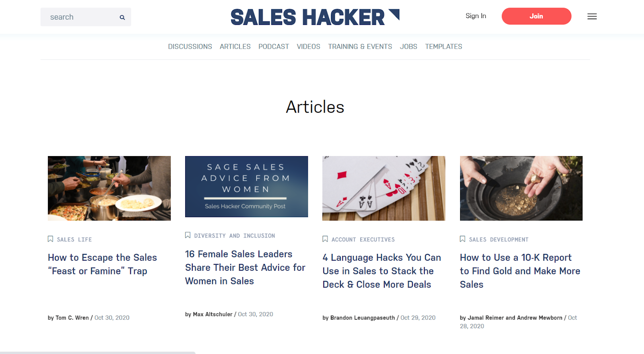This screenshot has width=644, height=354.
Task: Open the 10-K Report article title
Action: (520, 271)
